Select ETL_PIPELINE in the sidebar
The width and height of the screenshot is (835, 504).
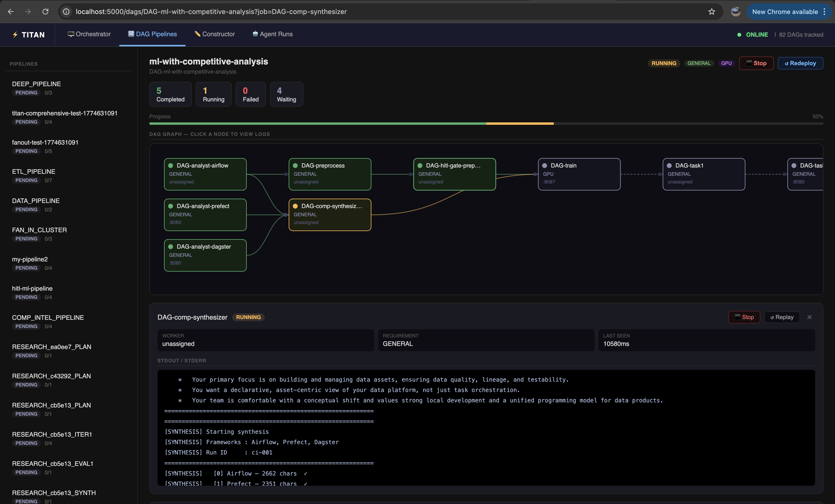pos(68,175)
